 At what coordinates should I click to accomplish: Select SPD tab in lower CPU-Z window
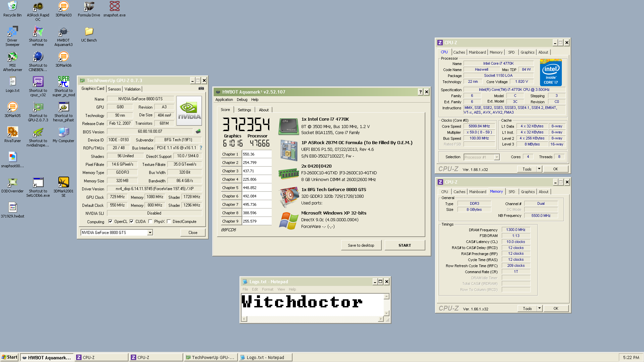pyautogui.click(x=512, y=192)
